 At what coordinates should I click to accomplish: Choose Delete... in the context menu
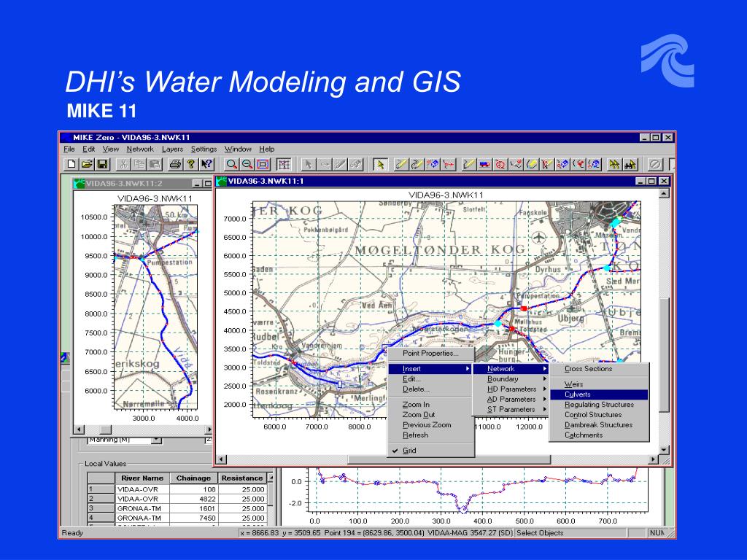pos(430,389)
